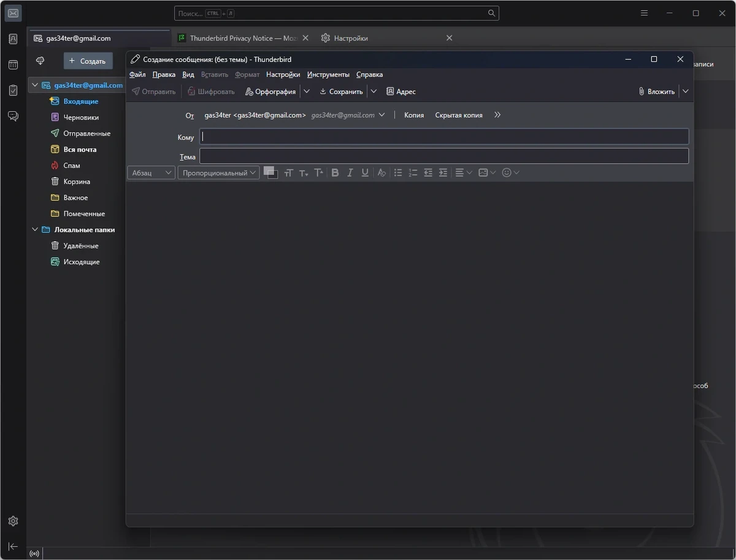Apply bulleted list
The image size is (736, 560).
[398, 173]
